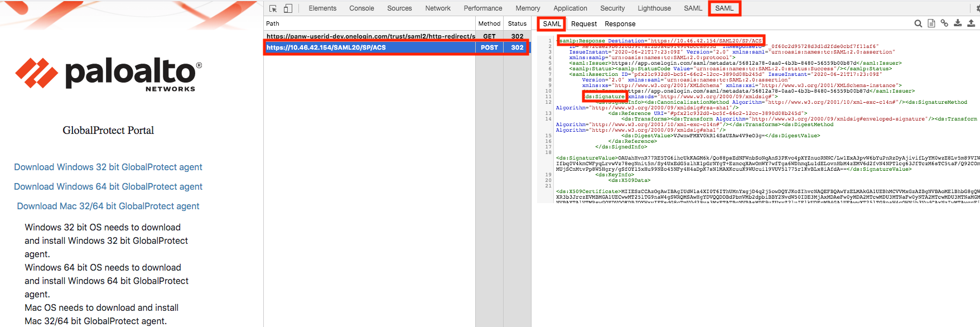Click the samlp:StatusCode Success XML line
980x327 pixels.
point(731,69)
